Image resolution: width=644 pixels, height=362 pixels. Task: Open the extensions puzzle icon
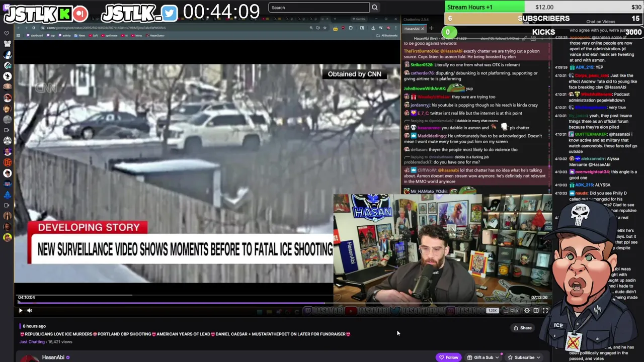coord(351,28)
